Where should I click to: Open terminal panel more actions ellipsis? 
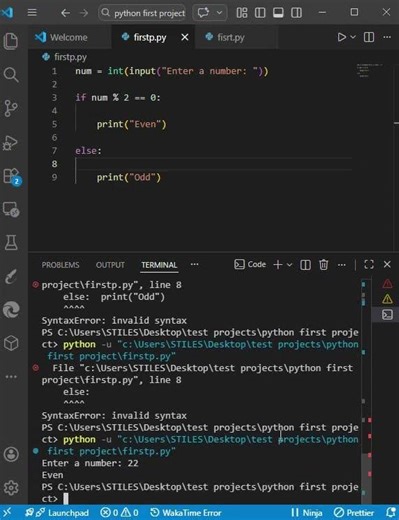(x=342, y=265)
